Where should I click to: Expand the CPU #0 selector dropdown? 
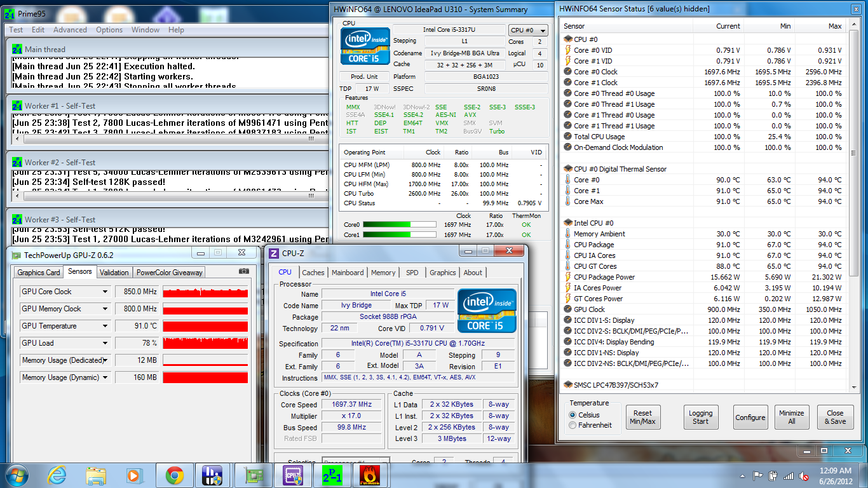tap(528, 30)
